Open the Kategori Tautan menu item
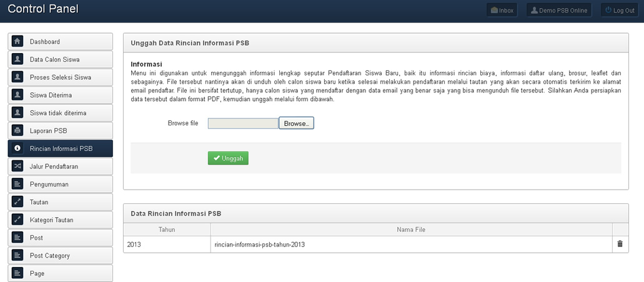 pyautogui.click(x=60, y=220)
